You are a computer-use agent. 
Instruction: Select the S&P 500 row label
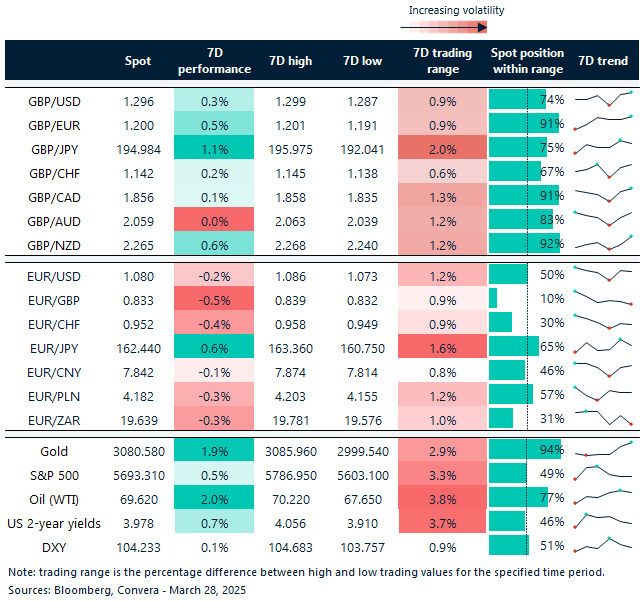(54, 476)
